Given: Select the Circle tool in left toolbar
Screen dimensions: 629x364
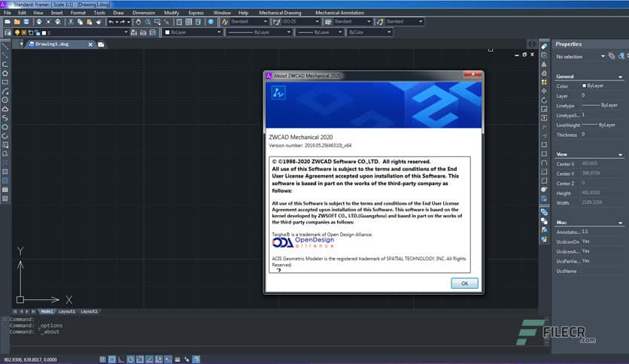Looking at the screenshot, I should (5, 99).
